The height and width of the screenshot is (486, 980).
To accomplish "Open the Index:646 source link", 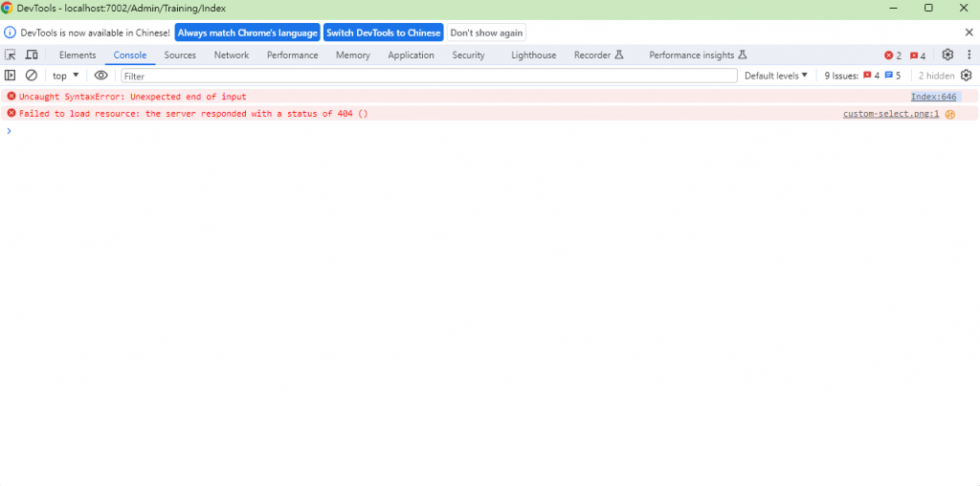I will pos(933,97).
